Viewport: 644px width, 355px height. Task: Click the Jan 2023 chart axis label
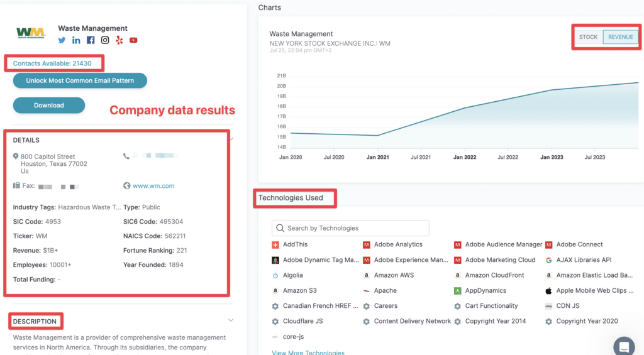pyautogui.click(x=552, y=157)
